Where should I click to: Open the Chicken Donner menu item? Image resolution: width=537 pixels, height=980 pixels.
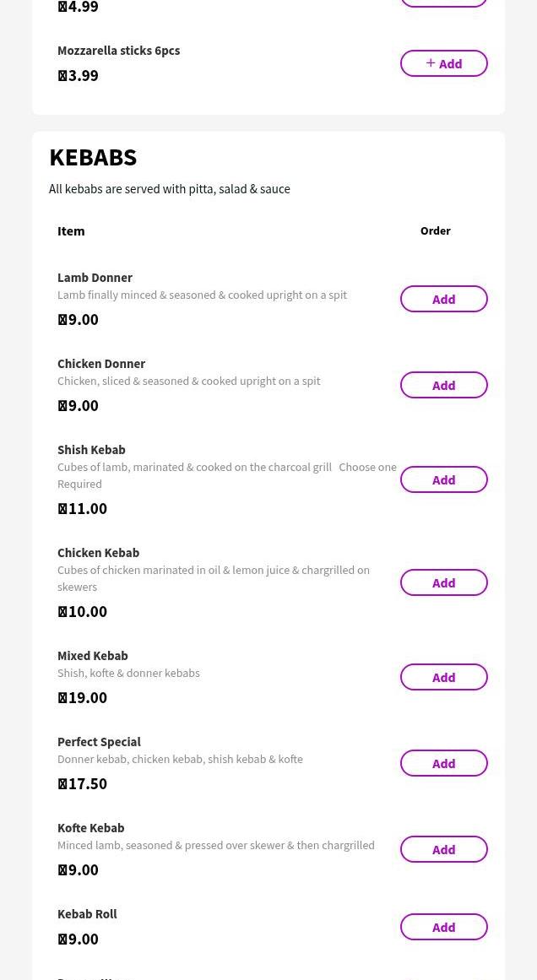click(x=101, y=363)
